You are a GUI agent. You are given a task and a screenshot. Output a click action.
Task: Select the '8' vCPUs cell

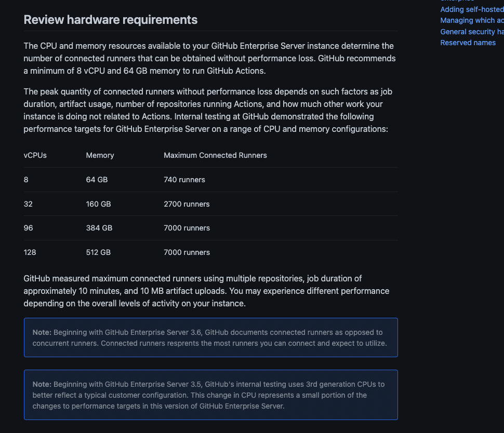click(x=26, y=180)
